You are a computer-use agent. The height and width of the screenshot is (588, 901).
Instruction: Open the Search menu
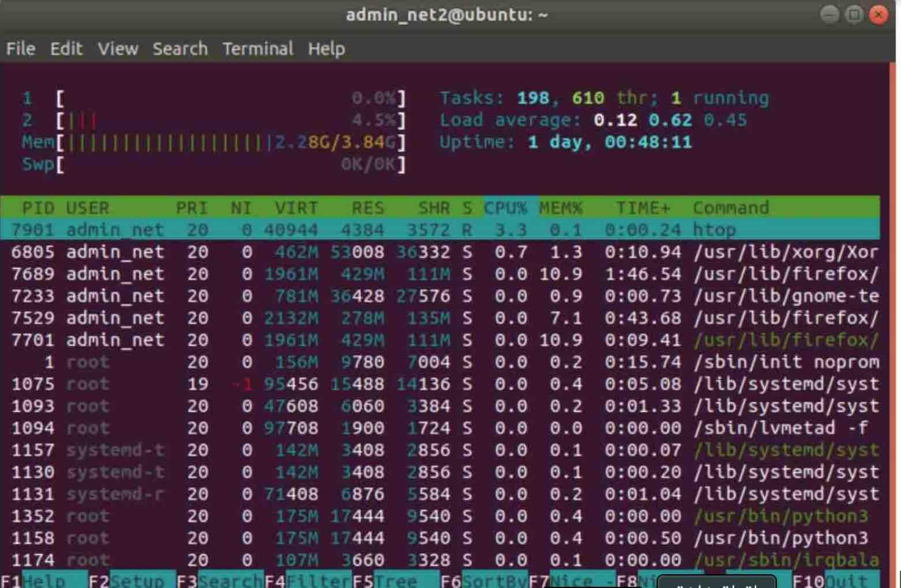click(180, 49)
